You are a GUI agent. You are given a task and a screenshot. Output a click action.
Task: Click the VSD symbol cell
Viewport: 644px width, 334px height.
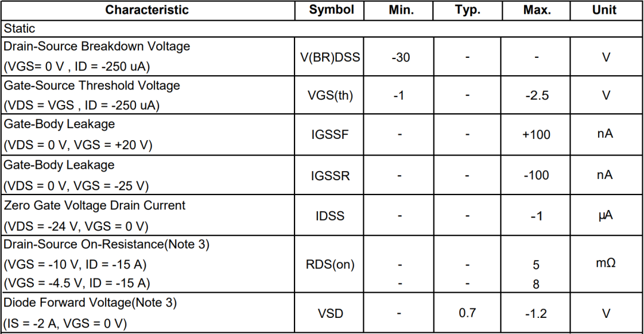(330, 313)
